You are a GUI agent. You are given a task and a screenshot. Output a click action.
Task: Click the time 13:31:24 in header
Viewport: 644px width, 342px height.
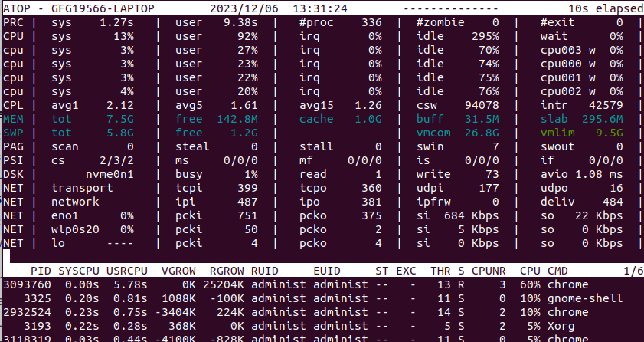(x=320, y=8)
